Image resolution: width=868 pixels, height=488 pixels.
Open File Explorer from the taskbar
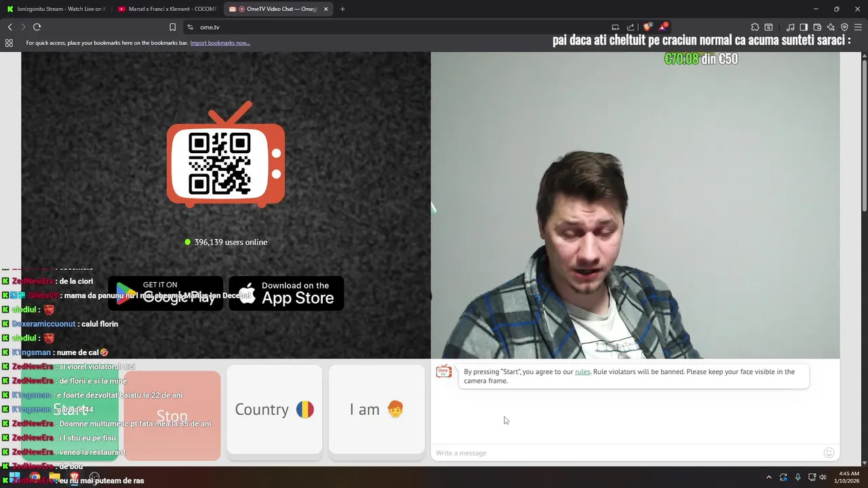point(54,477)
